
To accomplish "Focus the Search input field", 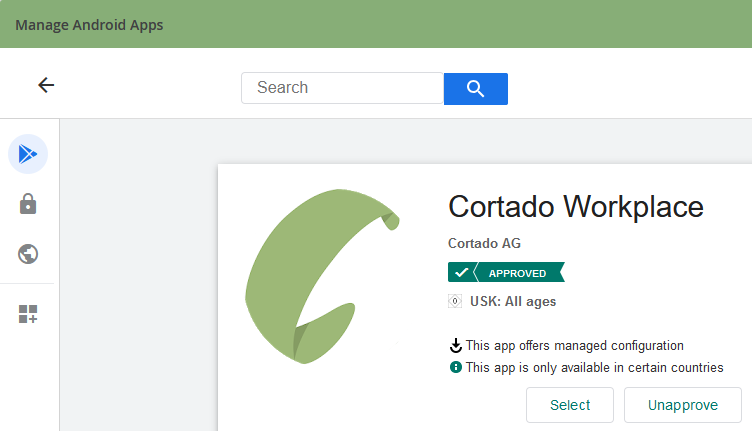I will point(342,88).
